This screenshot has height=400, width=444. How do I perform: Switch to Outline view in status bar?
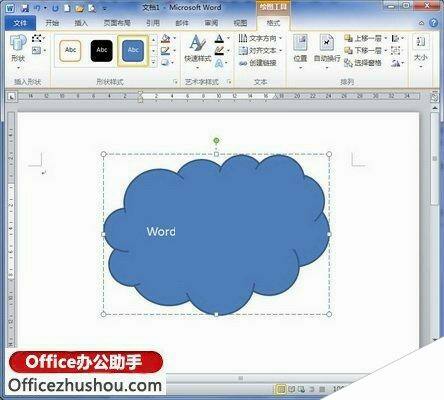point(312,389)
